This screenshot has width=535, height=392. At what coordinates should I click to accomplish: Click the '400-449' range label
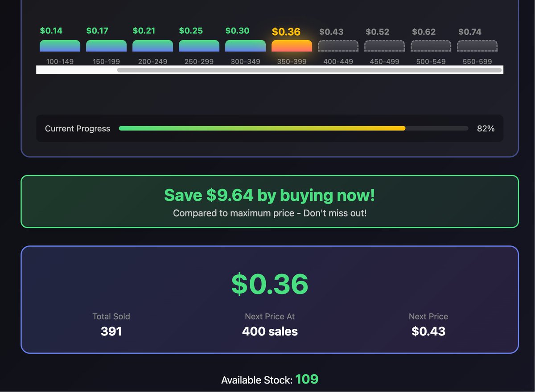click(x=338, y=61)
